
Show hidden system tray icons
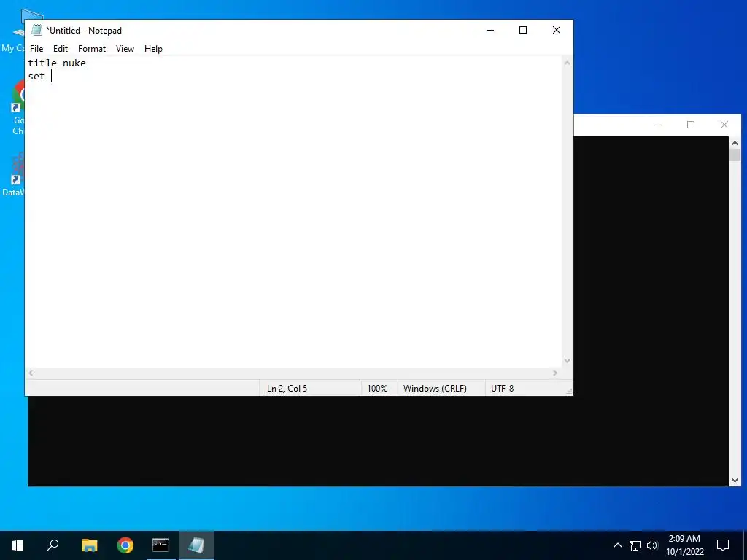pyautogui.click(x=617, y=545)
